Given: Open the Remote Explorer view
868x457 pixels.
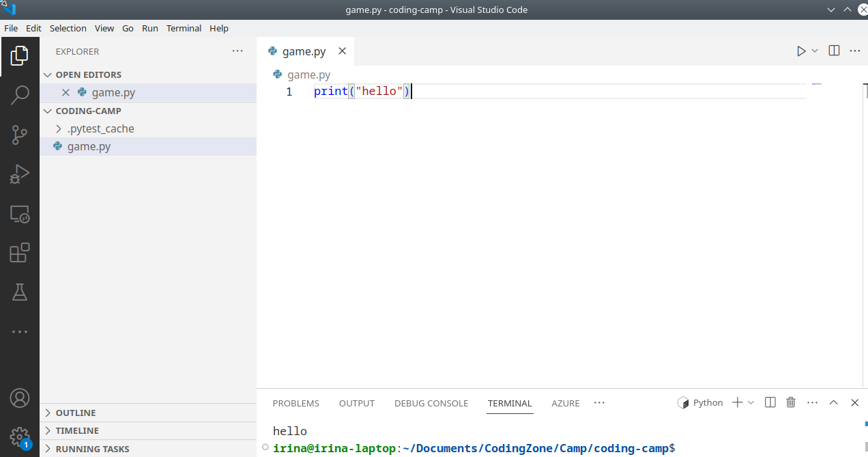Looking at the screenshot, I should (20, 214).
